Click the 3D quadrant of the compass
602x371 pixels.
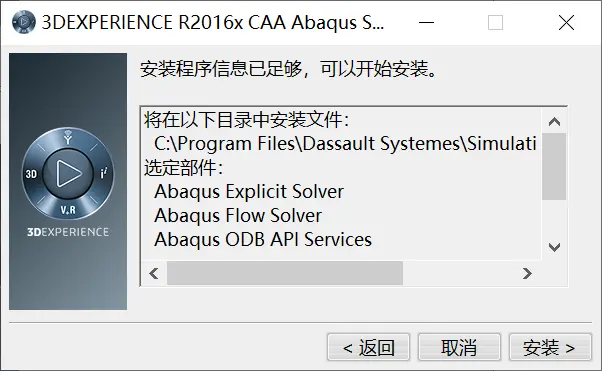[x=31, y=174]
